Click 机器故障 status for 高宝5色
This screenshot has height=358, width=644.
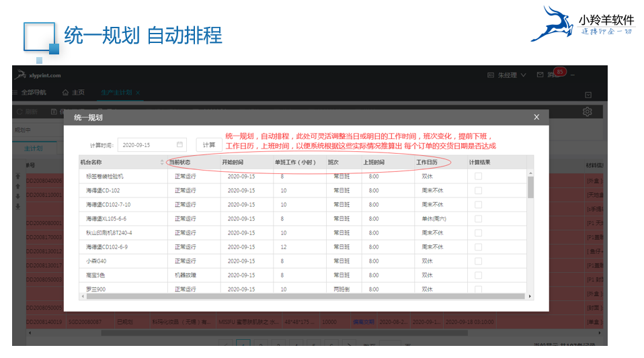(x=186, y=275)
